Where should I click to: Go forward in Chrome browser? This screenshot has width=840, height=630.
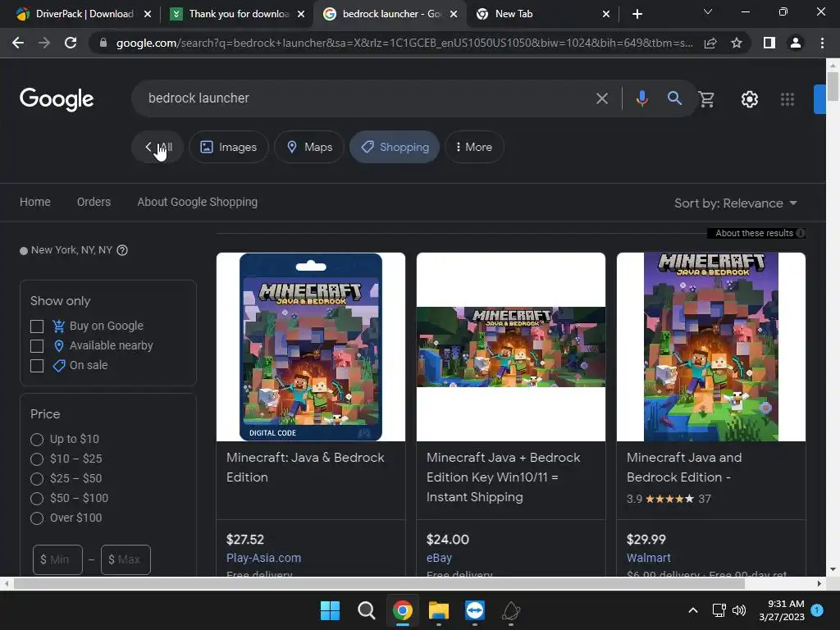[44, 43]
